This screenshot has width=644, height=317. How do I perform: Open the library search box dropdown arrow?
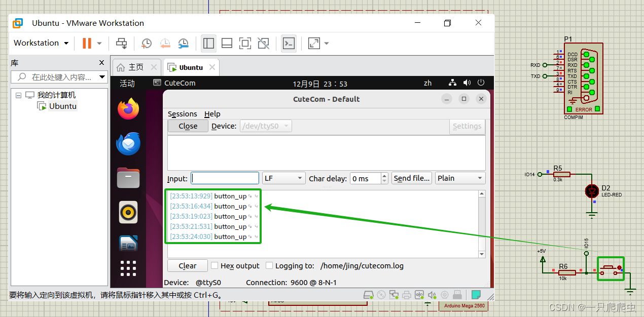click(x=102, y=77)
